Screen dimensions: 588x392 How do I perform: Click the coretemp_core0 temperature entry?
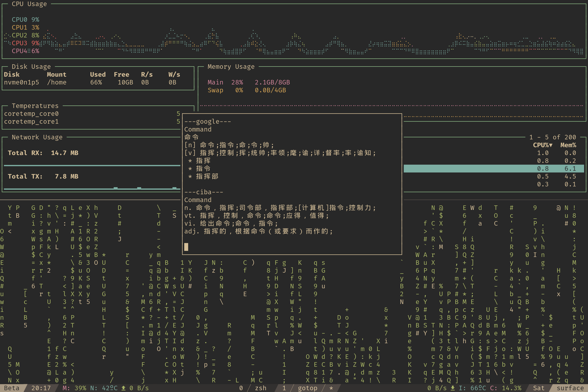31,114
